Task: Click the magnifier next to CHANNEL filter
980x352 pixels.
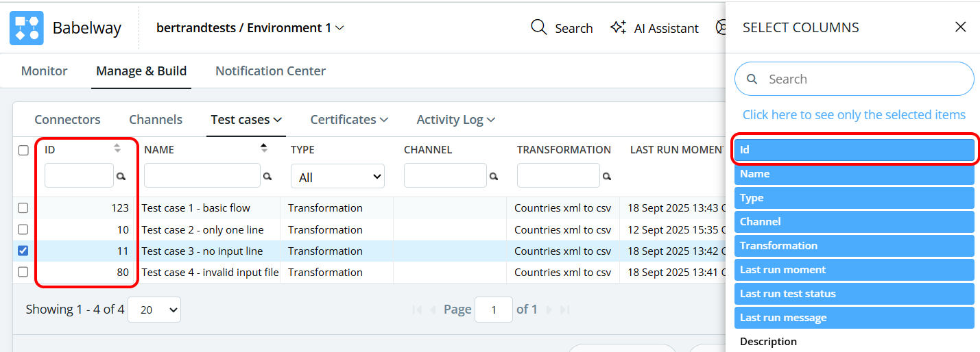Action: pyautogui.click(x=494, y=177)
